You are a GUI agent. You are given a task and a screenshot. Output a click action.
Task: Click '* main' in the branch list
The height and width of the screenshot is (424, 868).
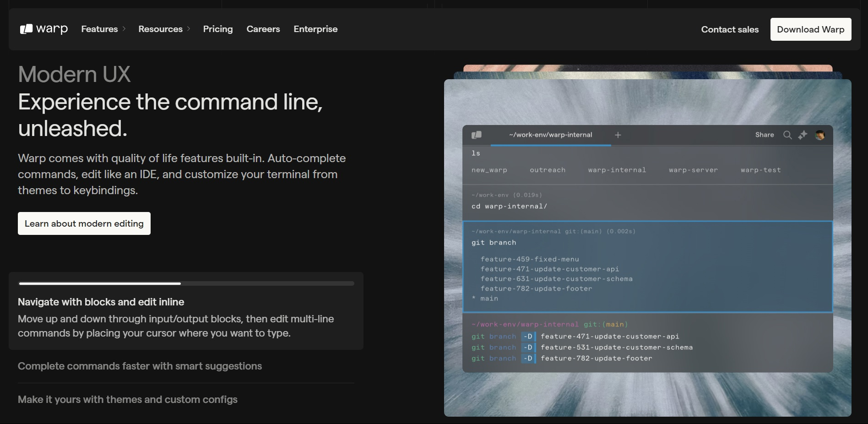point(485,299)
